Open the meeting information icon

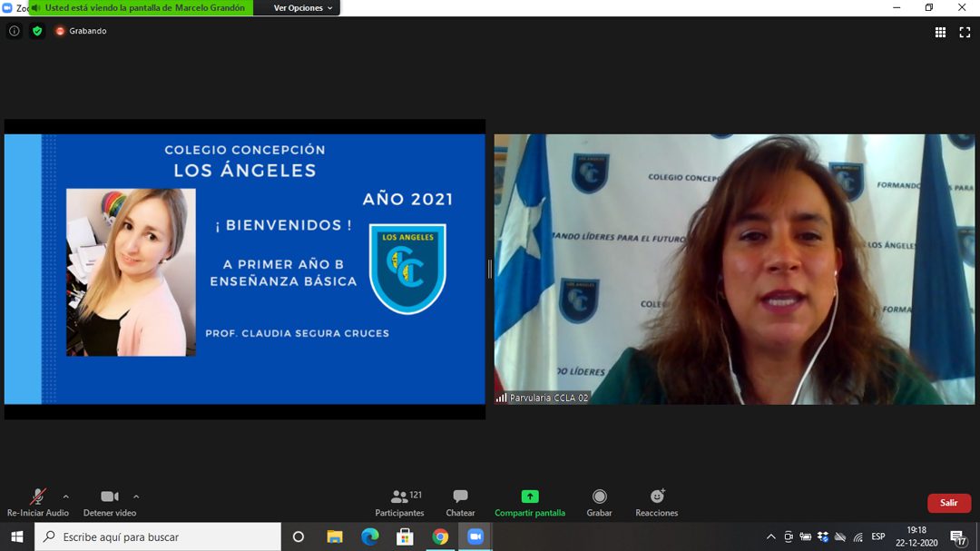(x=14, y=31)
